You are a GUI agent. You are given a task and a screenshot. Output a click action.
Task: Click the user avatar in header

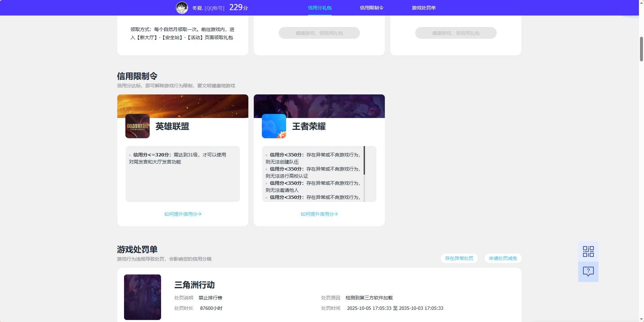tap(182, 8)
